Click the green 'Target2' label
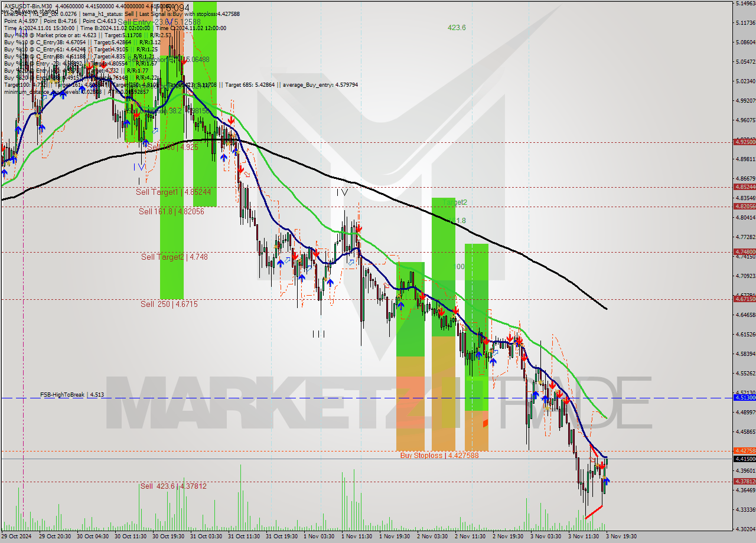 point(455,202)
